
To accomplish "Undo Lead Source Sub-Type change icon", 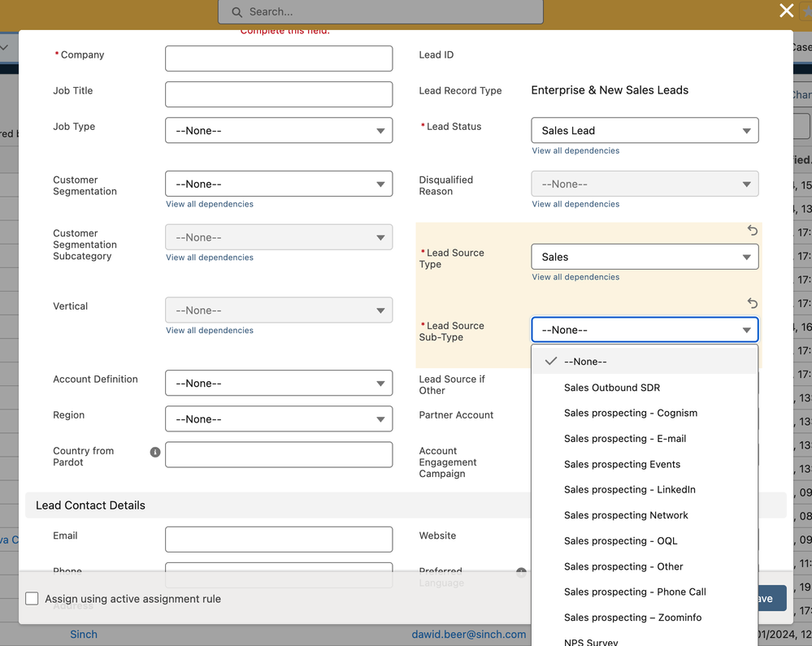I will click(753, 303).
